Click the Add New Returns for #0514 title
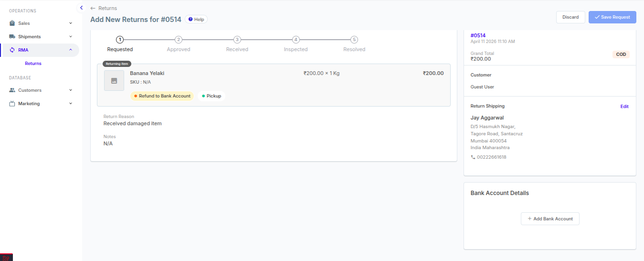 tap(136, 20)
